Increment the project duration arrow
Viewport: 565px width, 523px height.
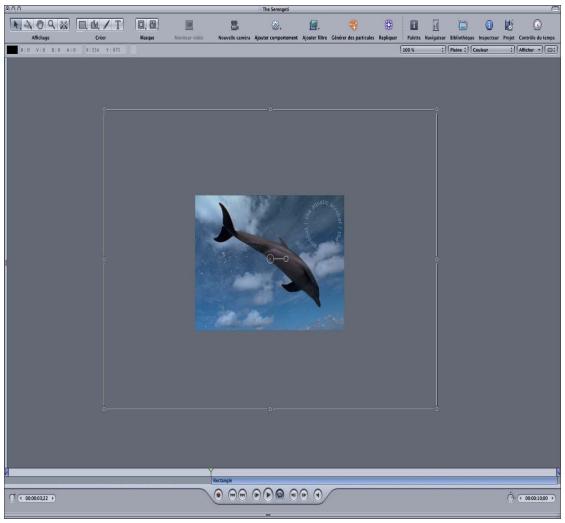[552, 498]
